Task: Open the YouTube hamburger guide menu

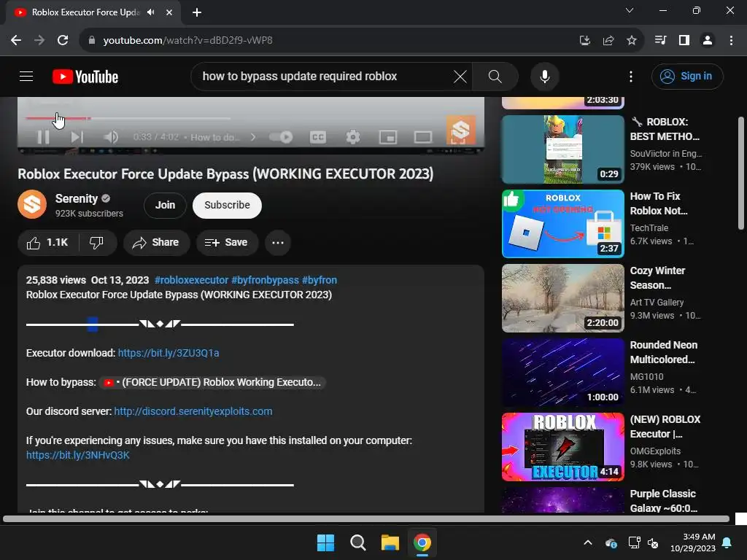Action: click(26, 76)
